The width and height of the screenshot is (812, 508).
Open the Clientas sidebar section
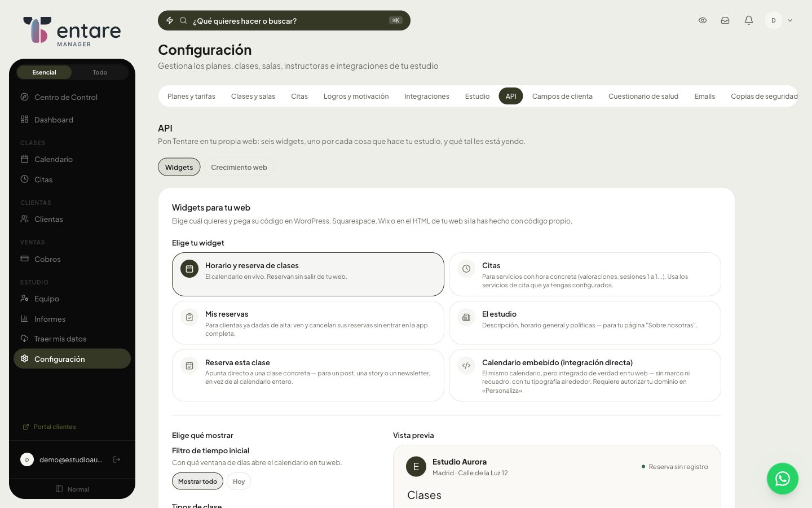tap(72, 219)
